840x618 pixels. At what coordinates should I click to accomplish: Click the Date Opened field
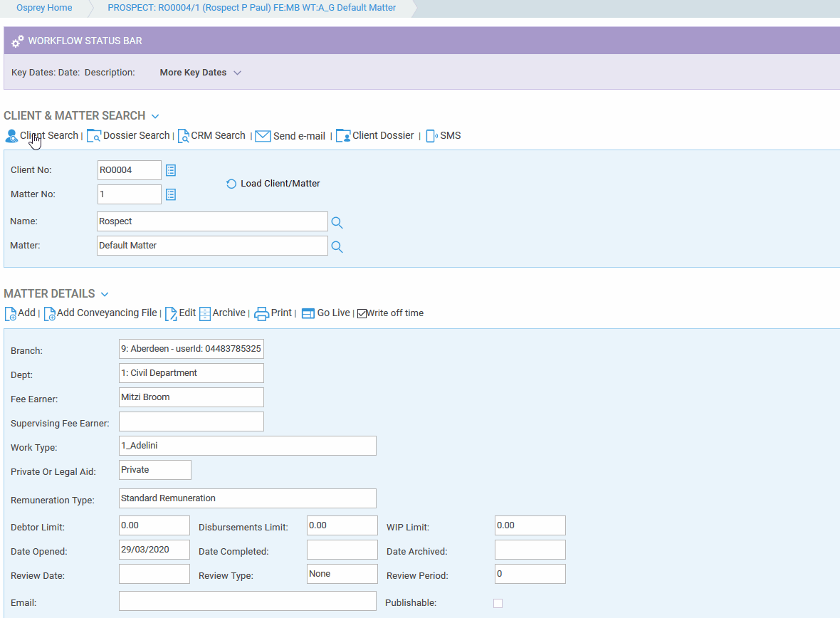point(154,550)
